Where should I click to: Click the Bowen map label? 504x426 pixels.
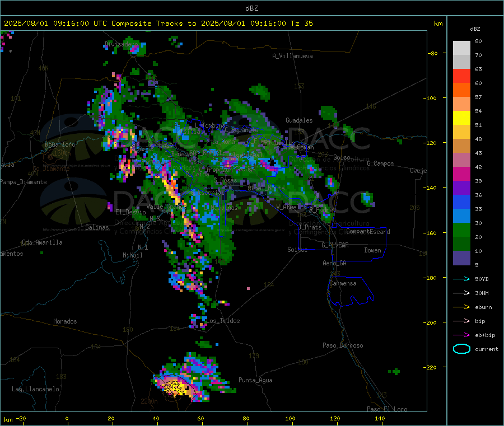[372, 250]
